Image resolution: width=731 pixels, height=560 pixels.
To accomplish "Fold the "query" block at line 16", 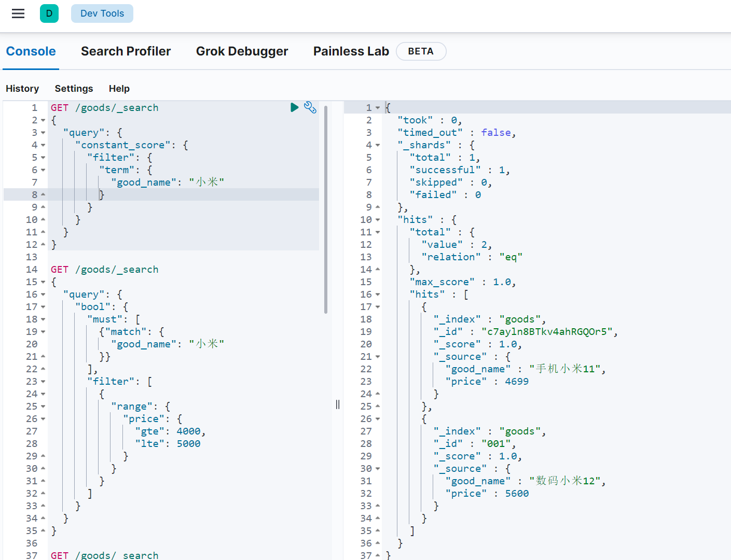I will click(43, 295).
